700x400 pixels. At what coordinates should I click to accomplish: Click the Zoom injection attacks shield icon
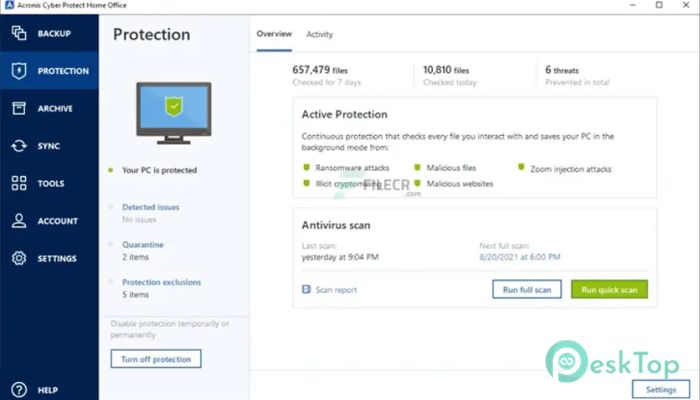pyautogui.click(x=521, y=167)
